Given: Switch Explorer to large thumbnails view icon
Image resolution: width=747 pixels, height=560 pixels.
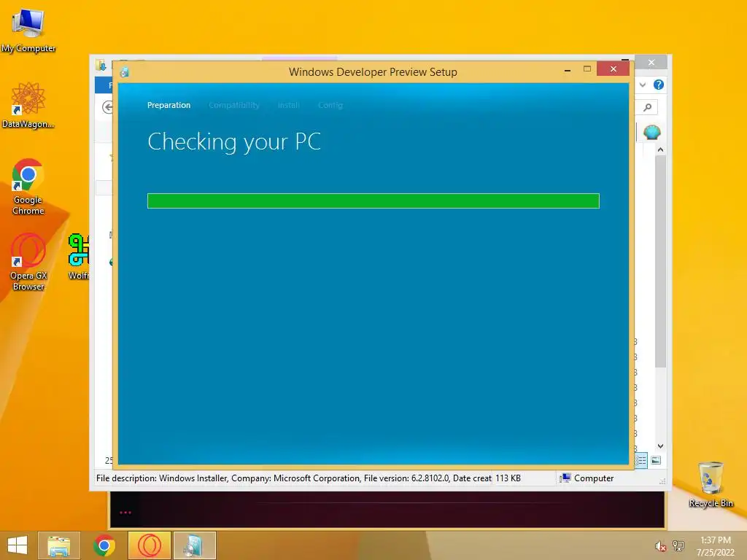Looking at the screenshot, I should 656,460.
